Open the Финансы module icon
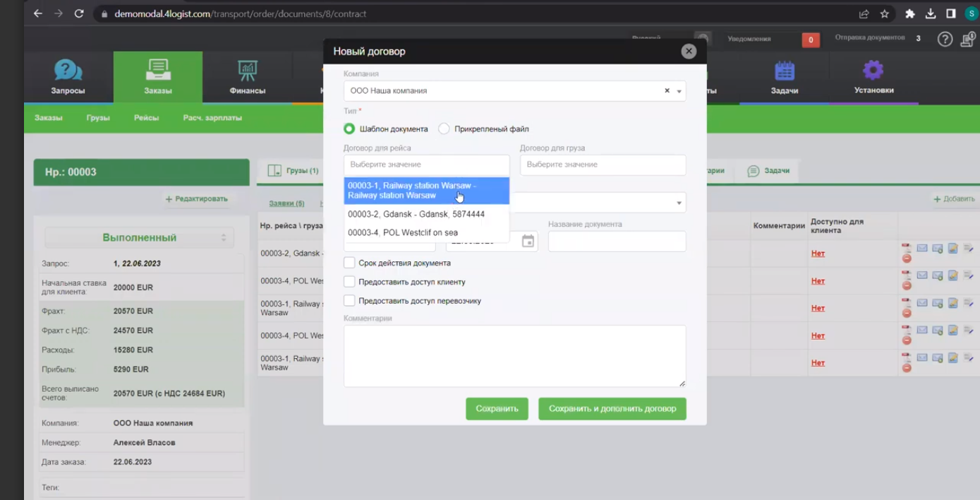Image resolution: width=980 pixels, height=500 pixels. pos(247,71)
